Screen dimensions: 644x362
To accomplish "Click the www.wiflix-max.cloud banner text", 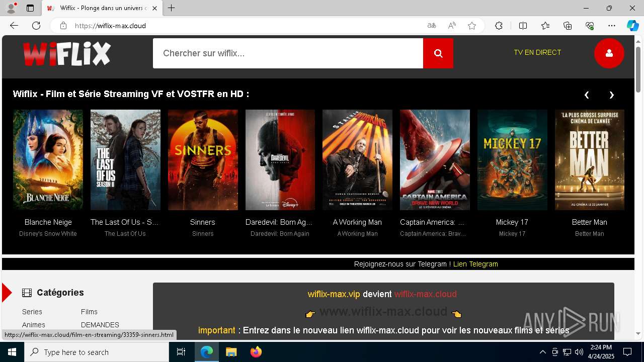I will click(383, 312).
